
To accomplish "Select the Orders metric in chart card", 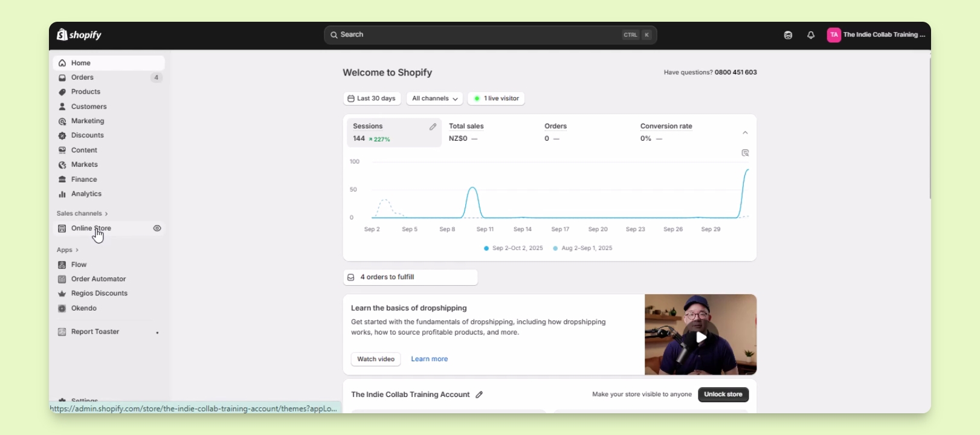I will coord(586,132).
